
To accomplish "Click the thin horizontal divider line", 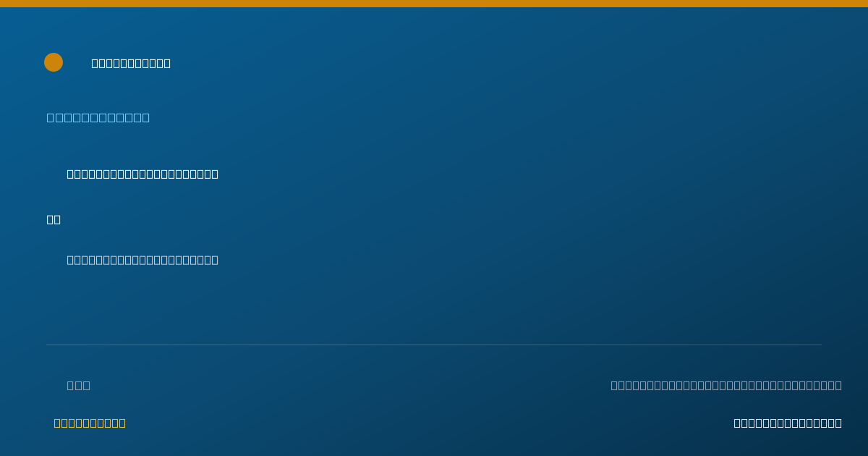I will pyautogui.click(x=434, y=345).
